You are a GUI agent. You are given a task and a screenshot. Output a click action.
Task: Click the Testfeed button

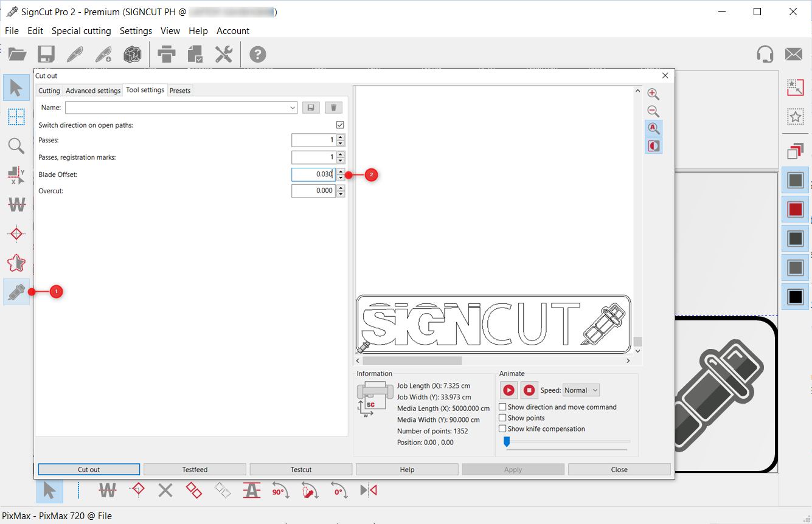[195, 469]
